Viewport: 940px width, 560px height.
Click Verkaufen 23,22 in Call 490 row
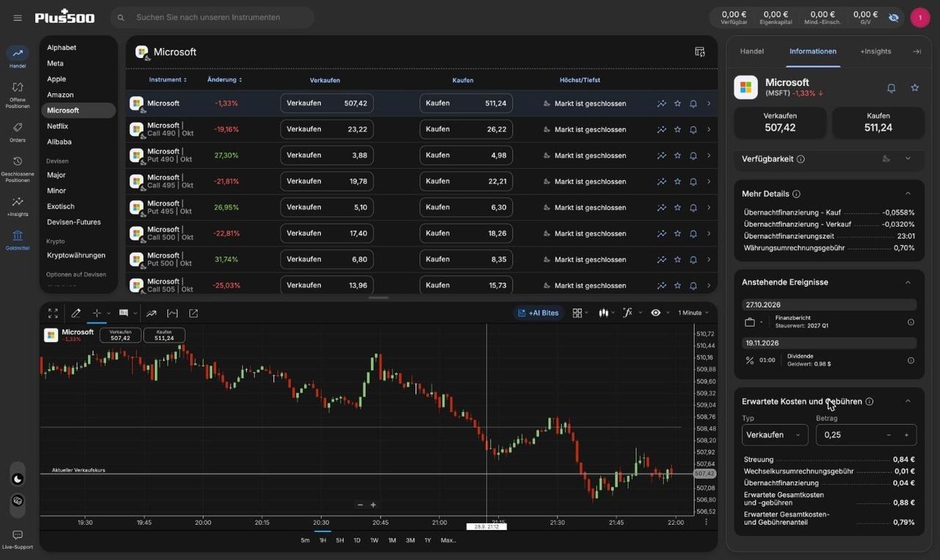[x=327, y=129]
